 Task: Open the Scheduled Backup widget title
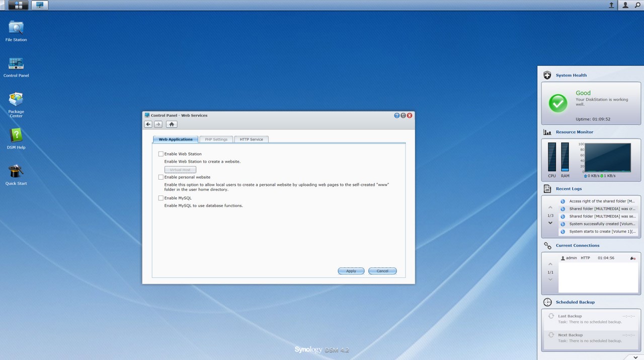(575, 302)
